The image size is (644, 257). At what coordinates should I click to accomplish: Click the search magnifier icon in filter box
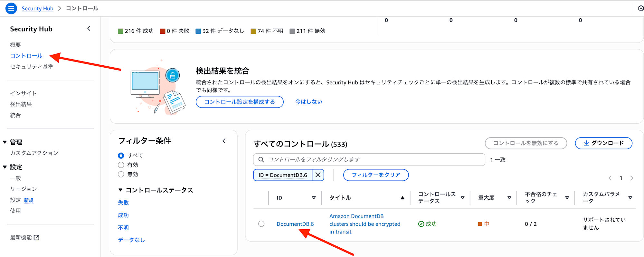261,159
